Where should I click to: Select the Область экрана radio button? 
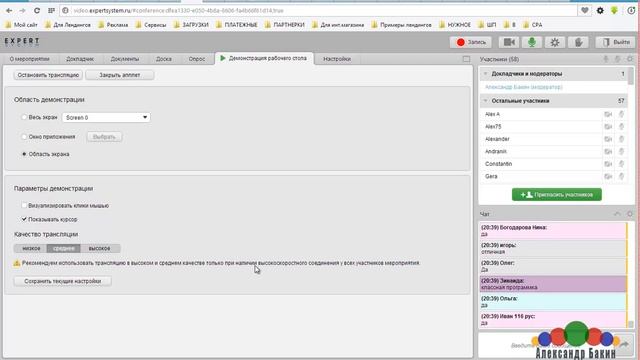coord(24,154)
